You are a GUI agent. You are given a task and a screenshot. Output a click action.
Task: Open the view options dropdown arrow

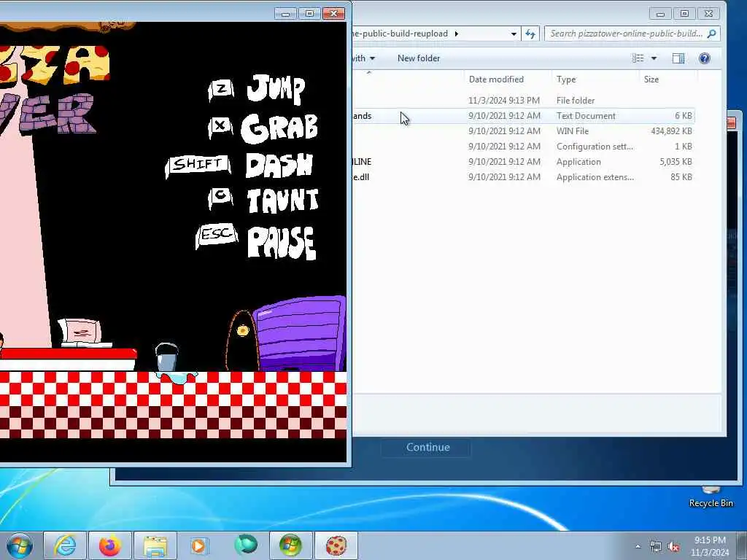[654, 58]
